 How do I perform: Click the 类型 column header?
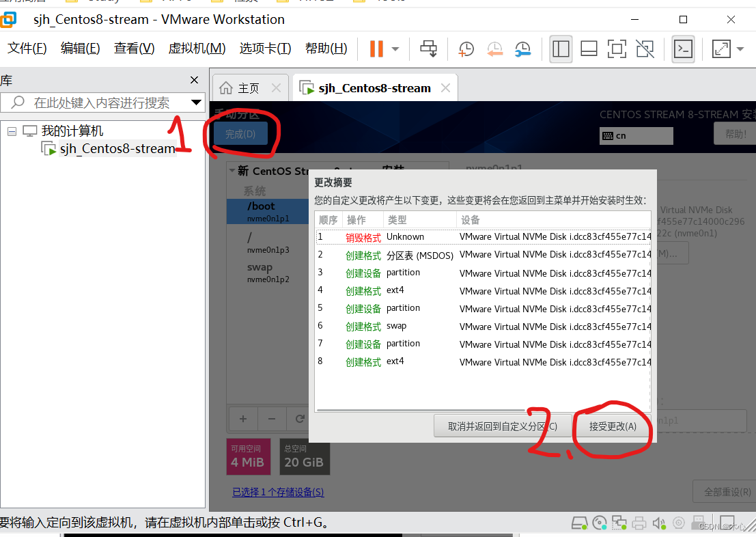[420, 220]
